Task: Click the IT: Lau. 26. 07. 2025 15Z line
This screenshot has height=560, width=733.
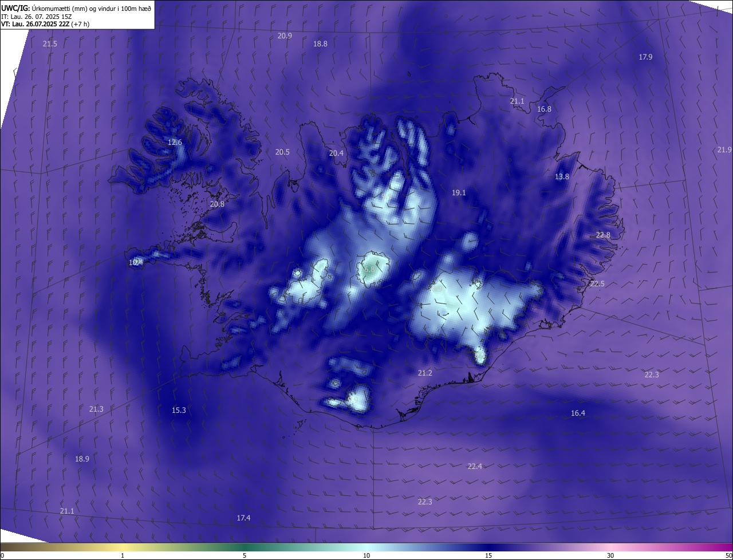Action: (36, 16)
